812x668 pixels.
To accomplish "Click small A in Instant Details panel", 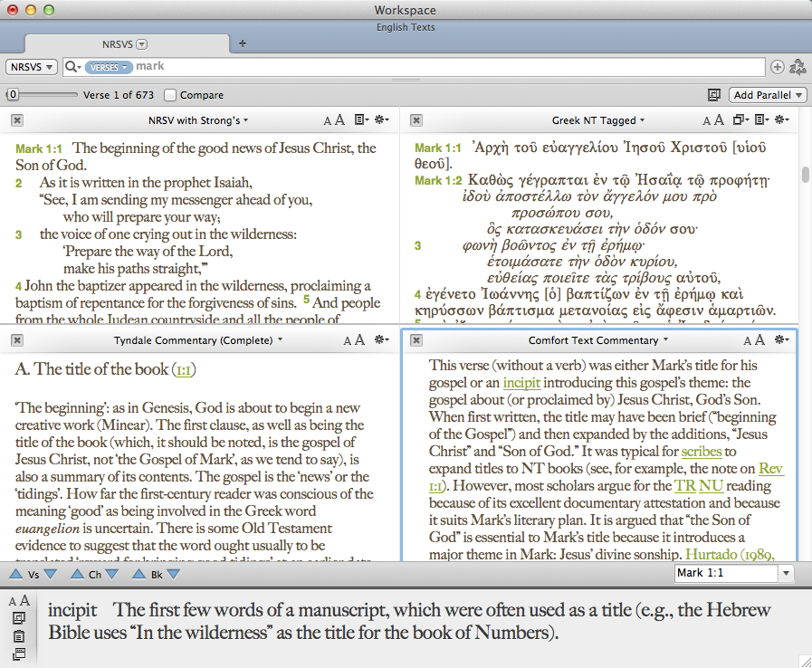I will tap(13, 602).
